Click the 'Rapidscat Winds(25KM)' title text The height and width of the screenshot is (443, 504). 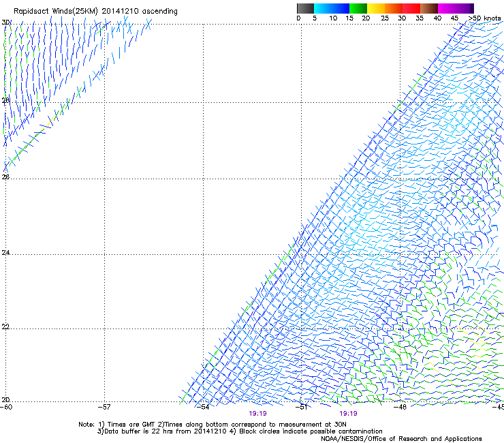56,12
